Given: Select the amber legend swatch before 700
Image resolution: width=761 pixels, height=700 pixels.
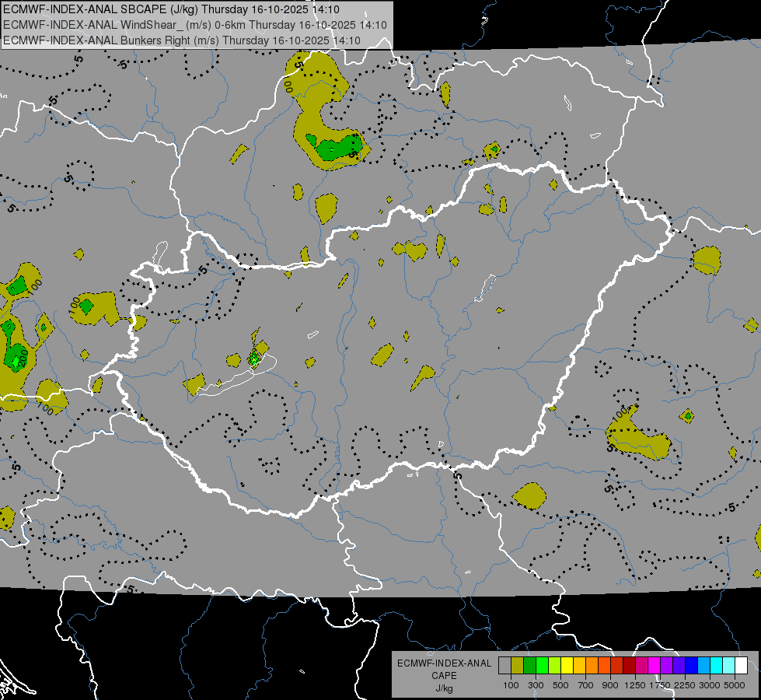Looking at the screenshot, I should click(579, 665).
